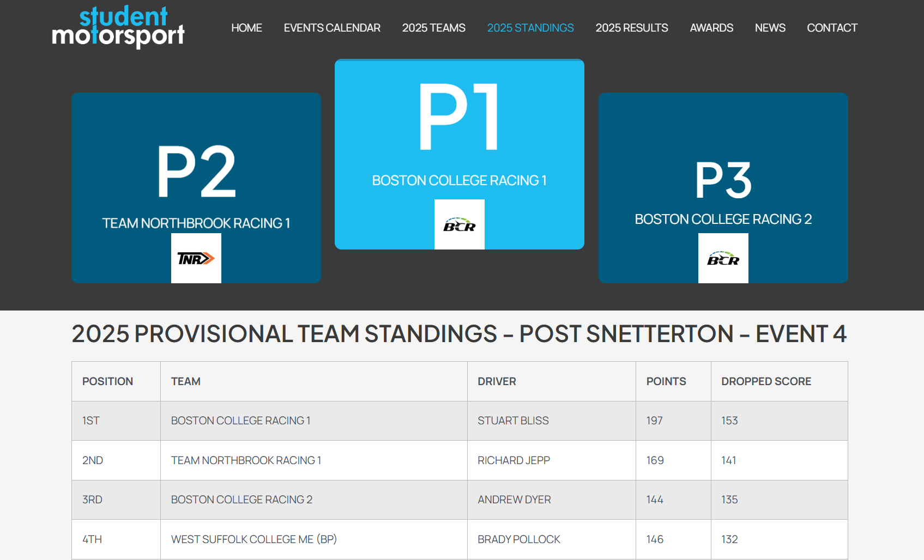Select the 1ST position cell
Image resolution: width=924 pixels, height=560 pixels.
[116, 421]
